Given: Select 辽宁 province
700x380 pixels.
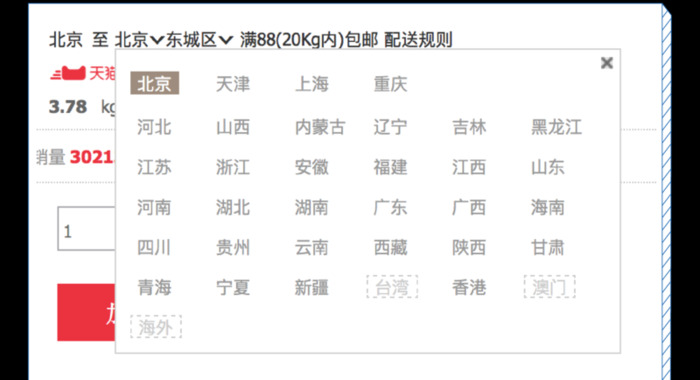Looking at the screenshot, I should [x=391, y=127].
